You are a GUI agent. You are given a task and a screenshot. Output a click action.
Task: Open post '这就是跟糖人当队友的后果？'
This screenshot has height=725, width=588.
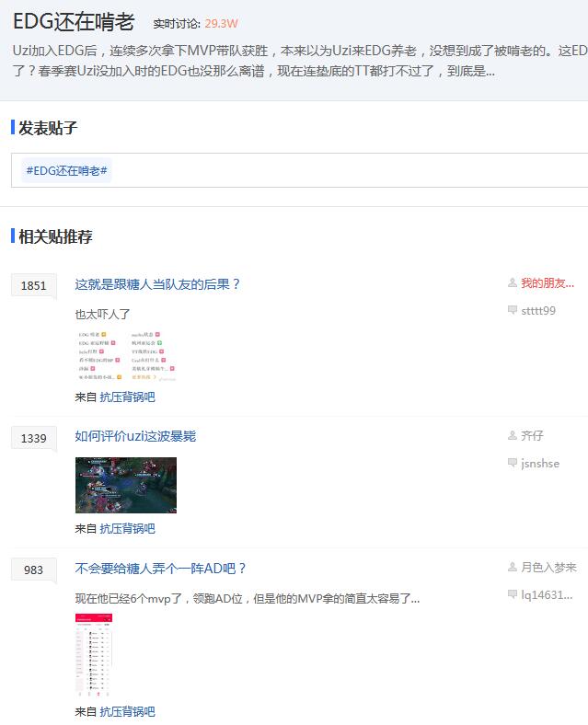pos(157,284)
